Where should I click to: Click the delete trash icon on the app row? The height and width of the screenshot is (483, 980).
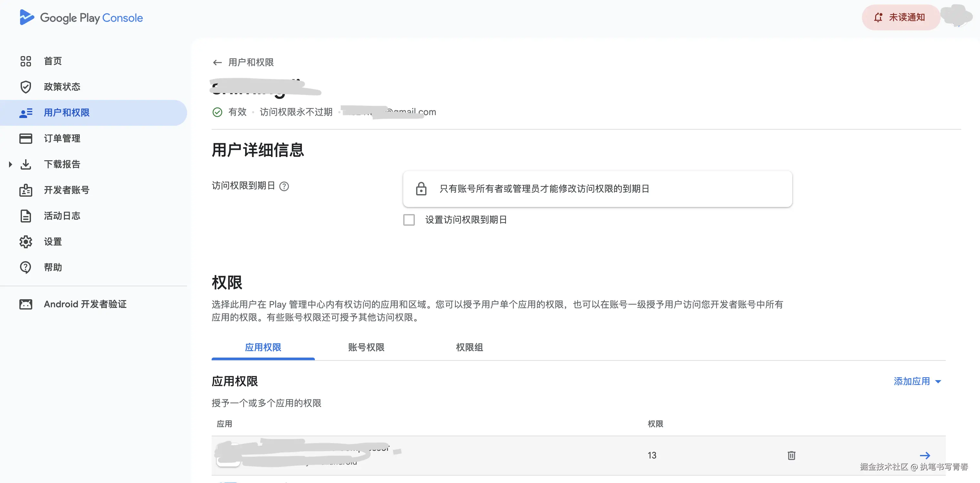(792, 455)
